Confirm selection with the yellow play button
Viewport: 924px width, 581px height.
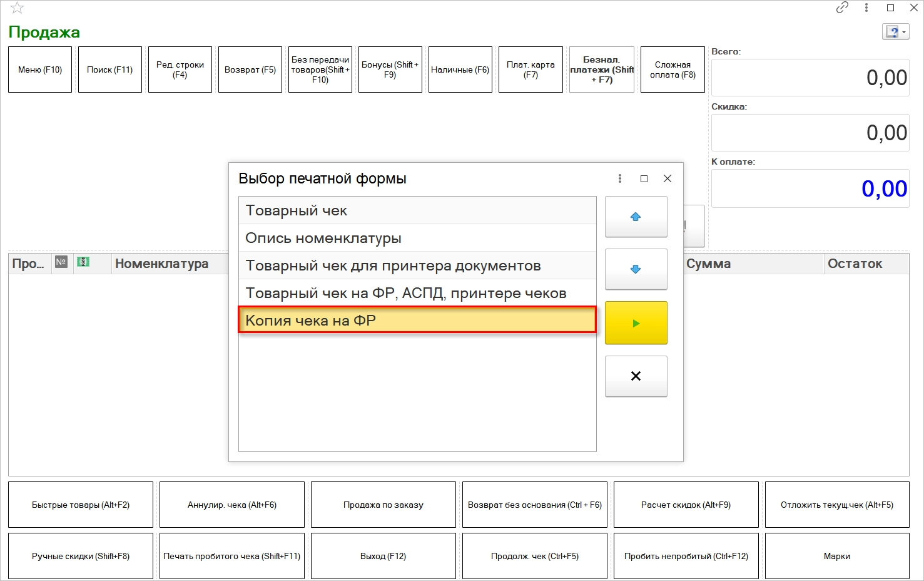pos(636,323)
